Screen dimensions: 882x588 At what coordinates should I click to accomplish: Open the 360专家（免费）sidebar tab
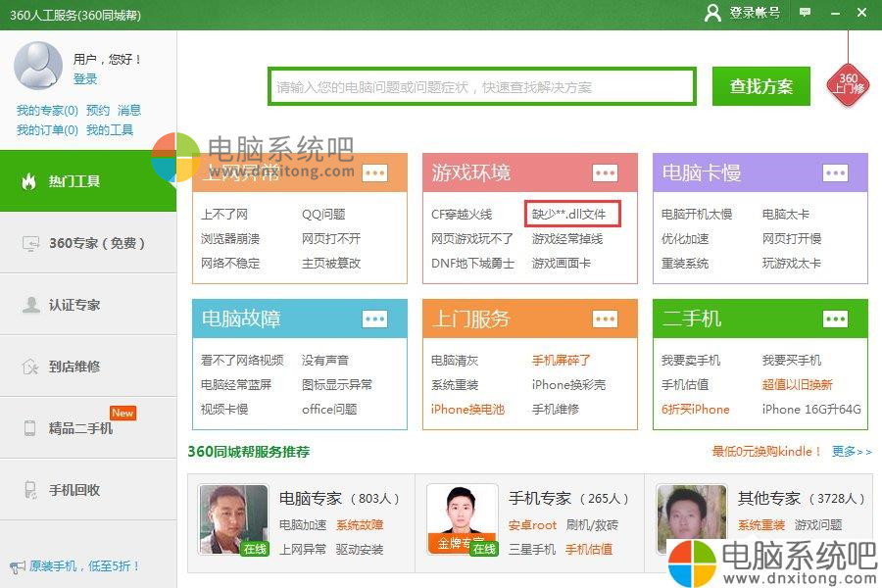point(88,243)
